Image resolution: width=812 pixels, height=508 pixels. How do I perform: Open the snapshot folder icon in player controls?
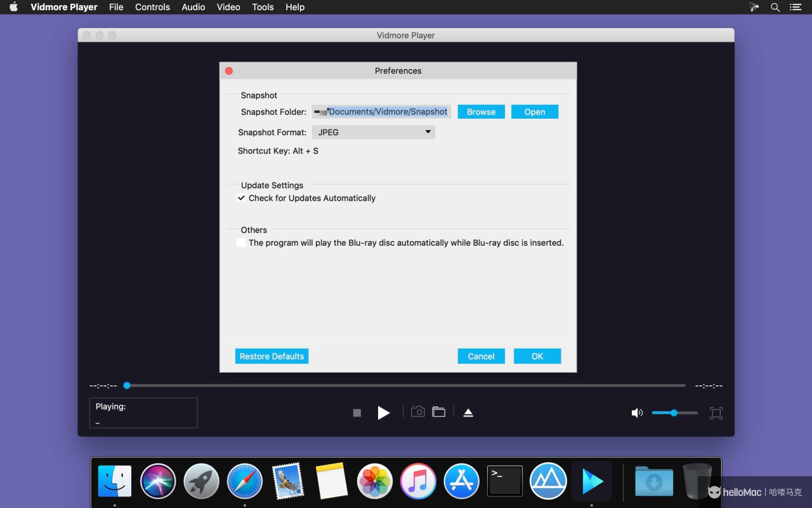point(438,411)
